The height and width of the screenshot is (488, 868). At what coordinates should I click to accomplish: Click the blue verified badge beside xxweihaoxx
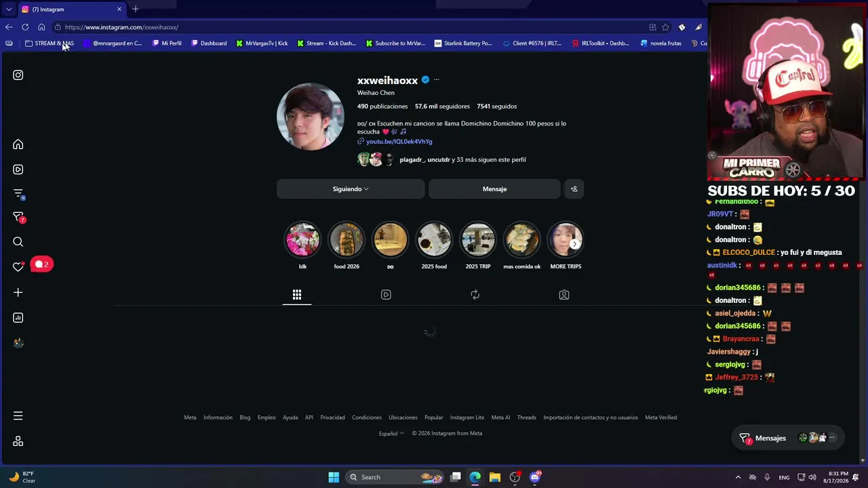[425, 80]
